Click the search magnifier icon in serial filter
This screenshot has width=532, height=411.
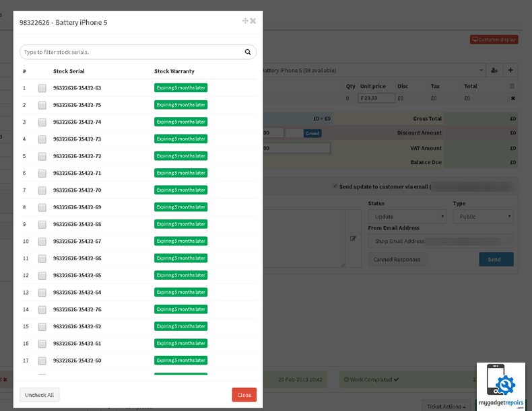click(x=248, y=52)
